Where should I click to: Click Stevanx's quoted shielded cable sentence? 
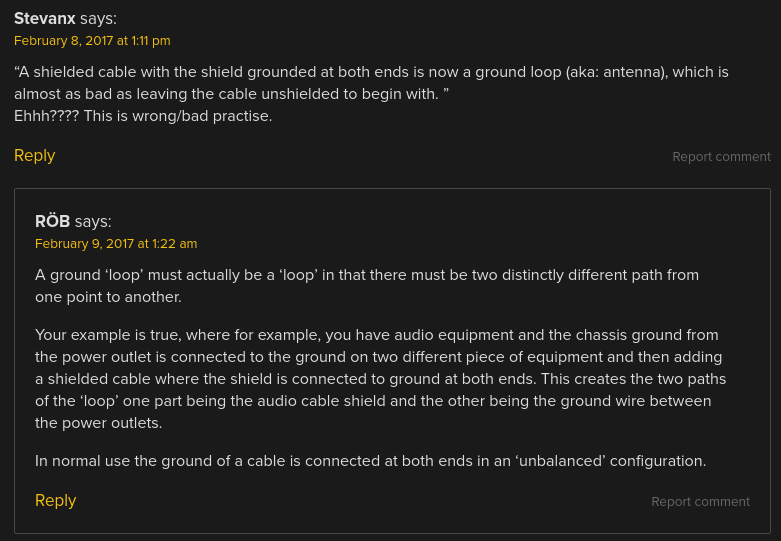click(371, 82)
